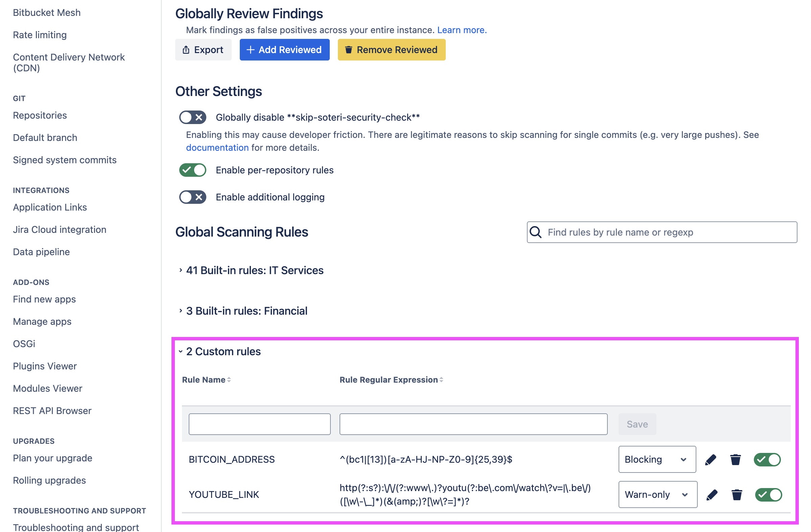
Task: Open the documentation link
Action: click(217, 147)
